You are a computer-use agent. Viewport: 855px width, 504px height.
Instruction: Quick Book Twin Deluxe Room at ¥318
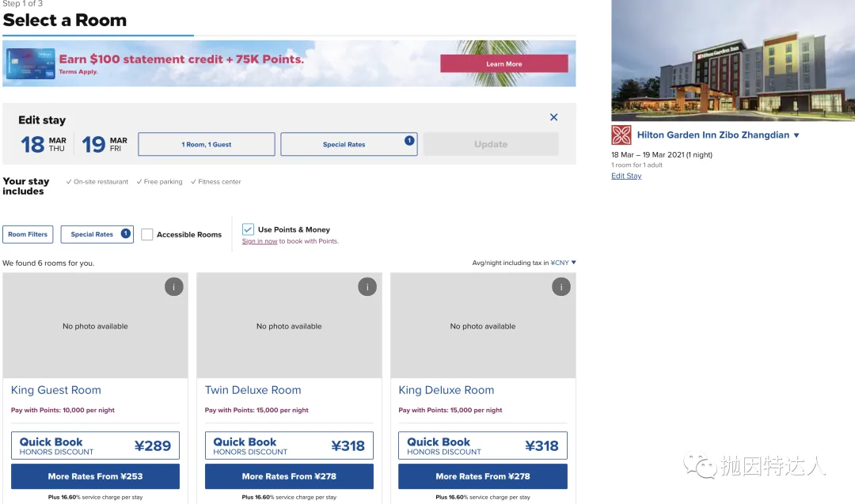point(289,445)
